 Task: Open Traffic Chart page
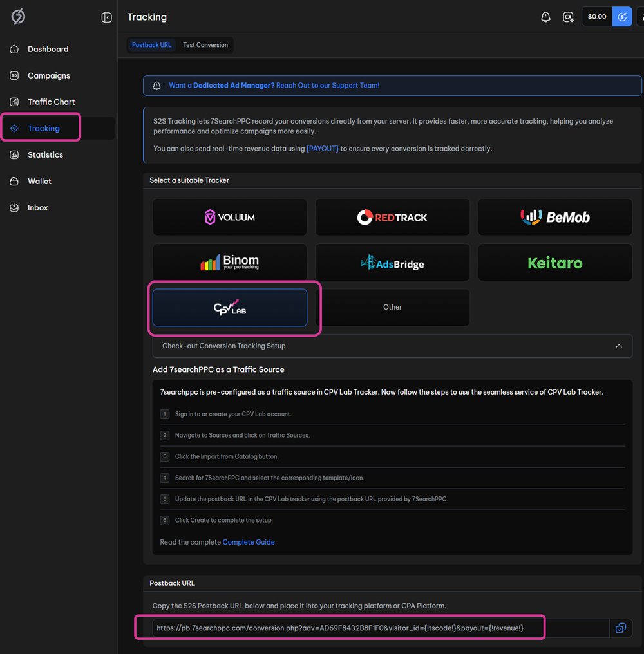tap(52, 102)
